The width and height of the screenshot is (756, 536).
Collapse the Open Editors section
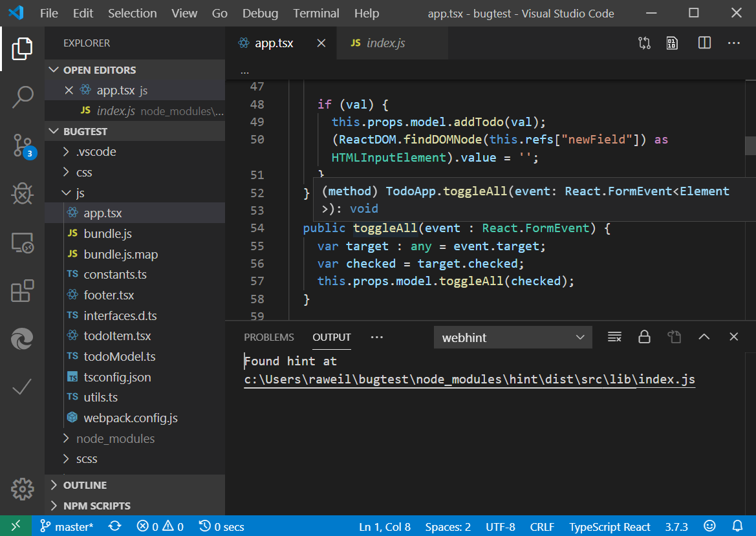pos(135,70)
